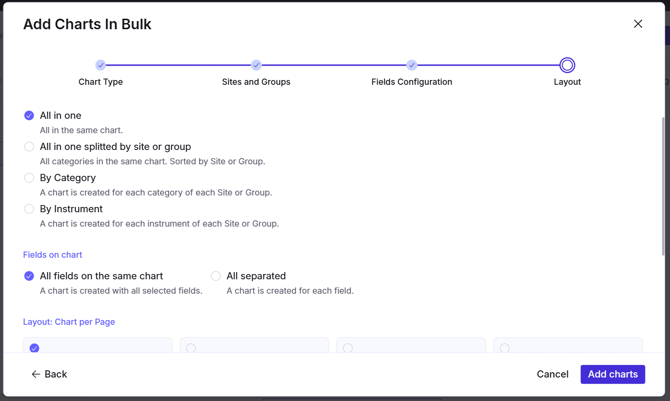
Task: Close the Add Charts In Bulk dialog
Action: [638, 24]
